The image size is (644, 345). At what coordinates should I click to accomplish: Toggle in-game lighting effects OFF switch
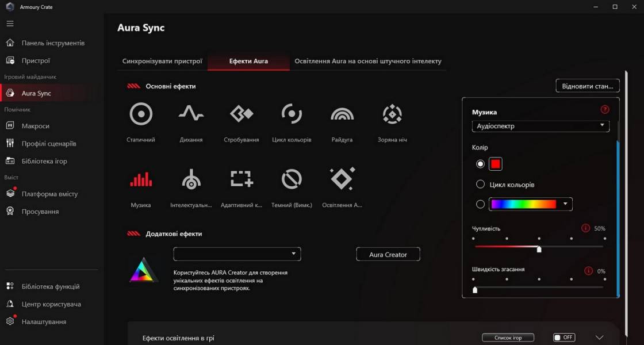[564, 338]
